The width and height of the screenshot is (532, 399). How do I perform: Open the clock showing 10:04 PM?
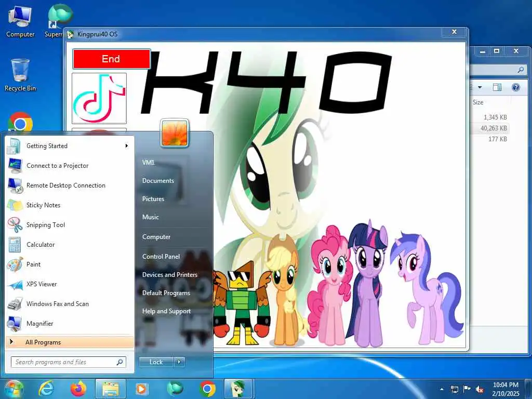click(506, 389)
